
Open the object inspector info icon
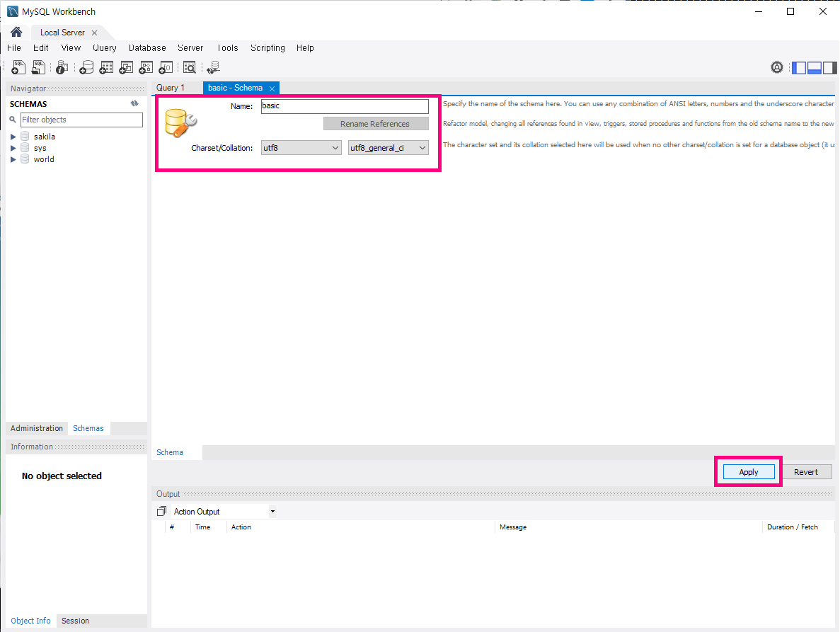pos(62,67)
